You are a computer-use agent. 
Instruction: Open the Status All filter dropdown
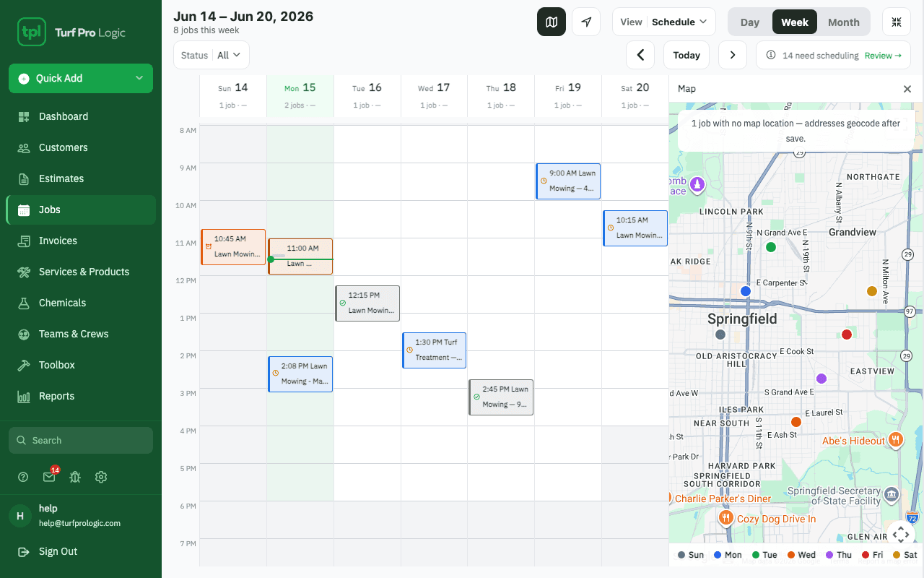(212, 55)
